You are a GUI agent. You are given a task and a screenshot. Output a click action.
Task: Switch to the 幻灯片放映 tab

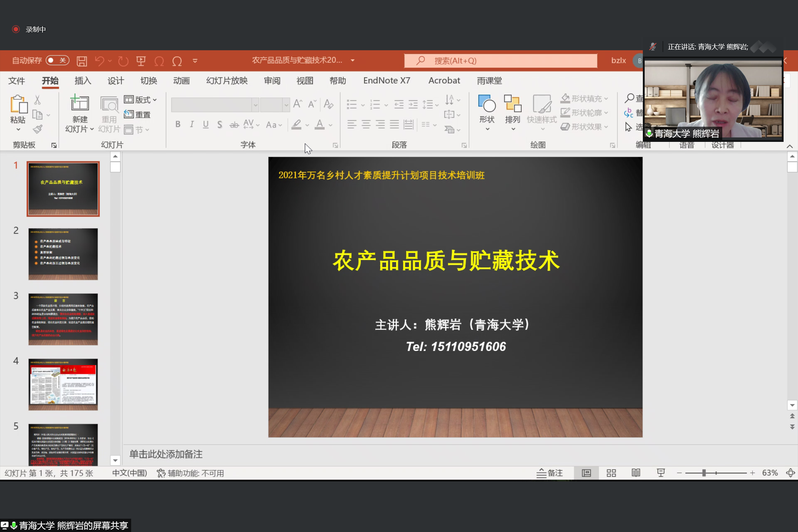227,81
